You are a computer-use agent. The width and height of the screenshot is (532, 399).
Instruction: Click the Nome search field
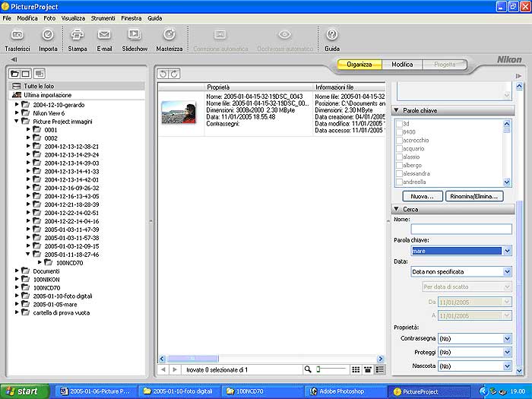[461, 229]
